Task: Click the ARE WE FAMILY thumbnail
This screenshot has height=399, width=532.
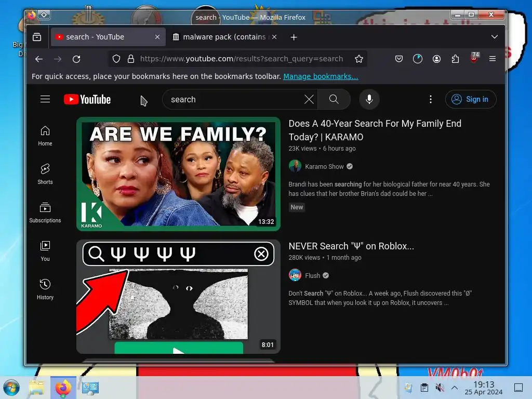Action: click(179, 174)
